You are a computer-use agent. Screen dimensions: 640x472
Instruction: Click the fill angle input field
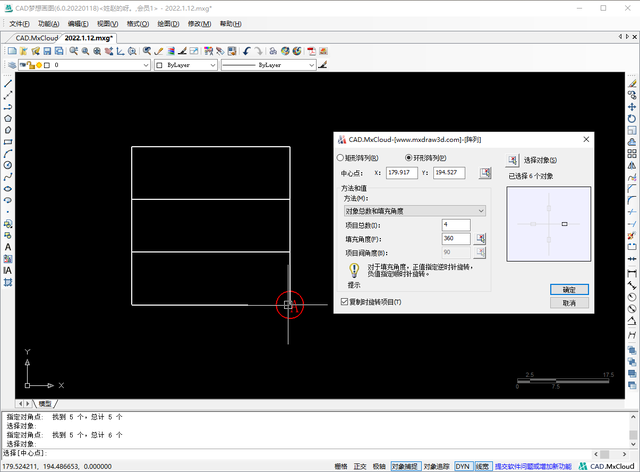pyautogui.click(x=456, y=238)
